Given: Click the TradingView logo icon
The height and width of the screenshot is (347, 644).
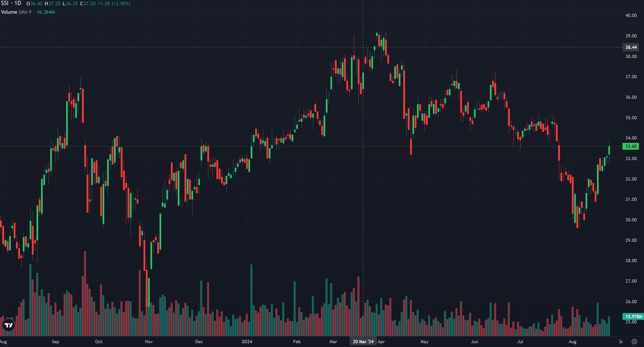Looking at the screenshot, I should tap(9, 325).
